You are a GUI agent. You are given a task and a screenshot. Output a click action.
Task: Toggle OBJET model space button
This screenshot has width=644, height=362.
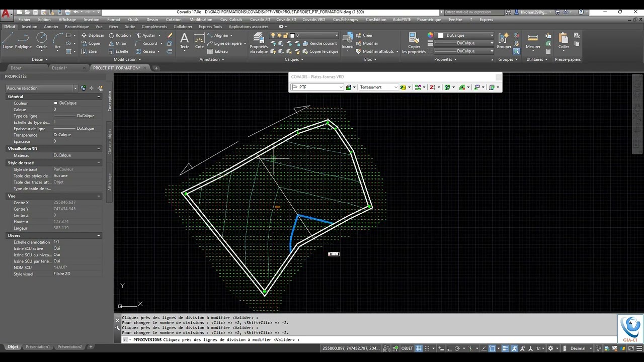(x=407, y=348)
